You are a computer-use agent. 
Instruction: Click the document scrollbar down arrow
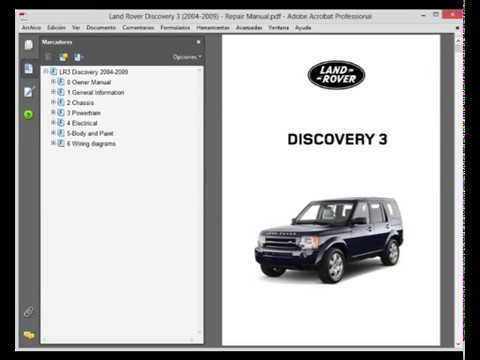[x=458, y=343]
